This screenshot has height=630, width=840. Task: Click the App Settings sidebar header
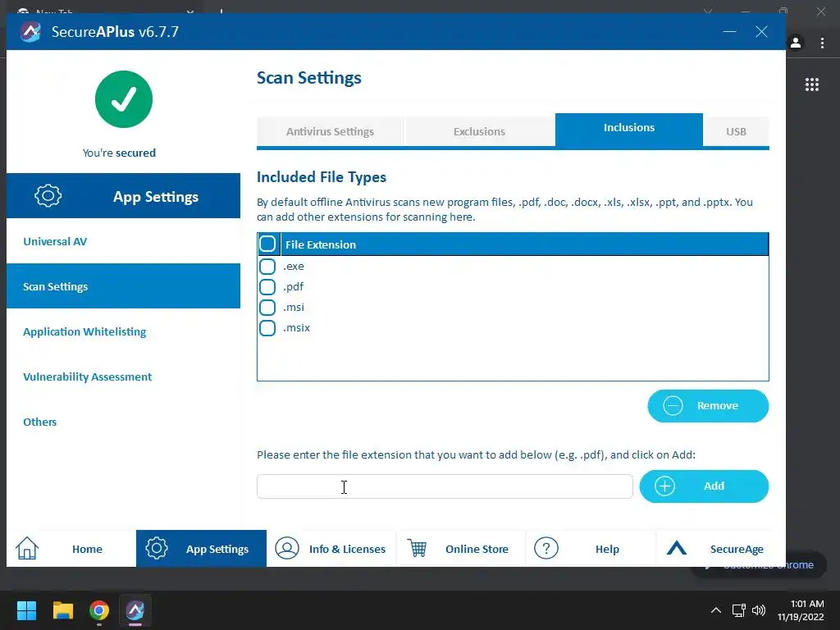123,195
